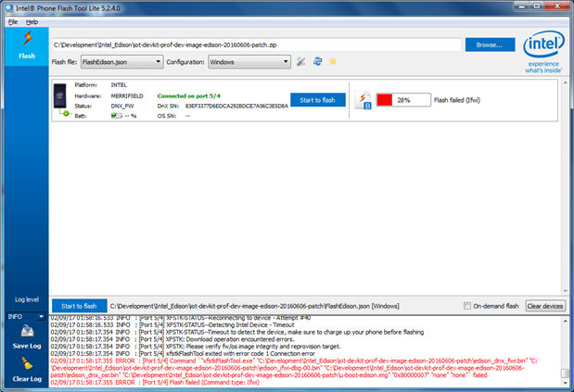
Task: Click the Clear Log broom icon
Action: pos(27,363)
